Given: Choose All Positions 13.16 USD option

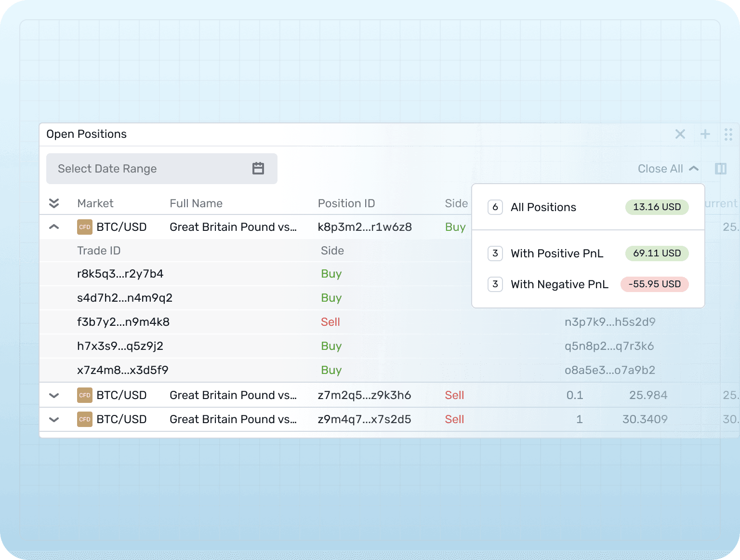Looking at the screenshot, I should [x=588, y=207].
